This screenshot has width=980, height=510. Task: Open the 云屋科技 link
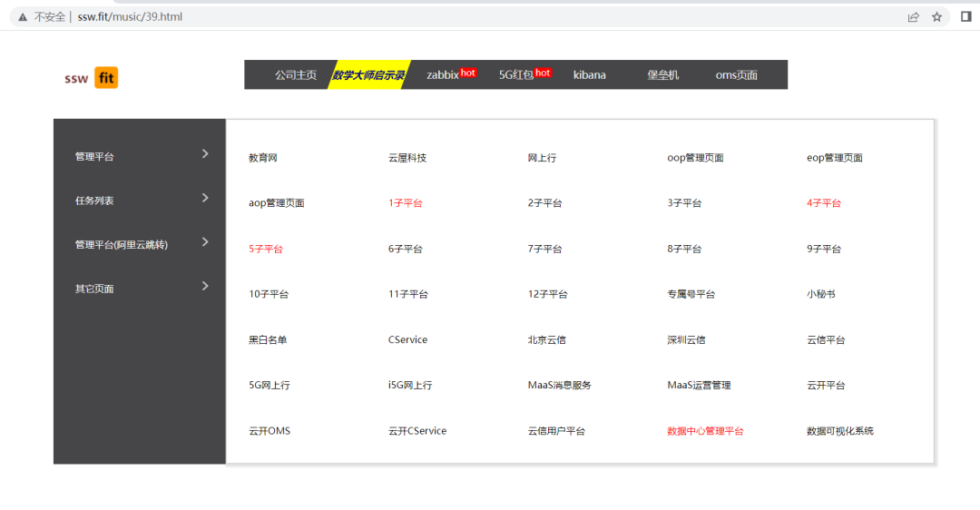point(407,158)
